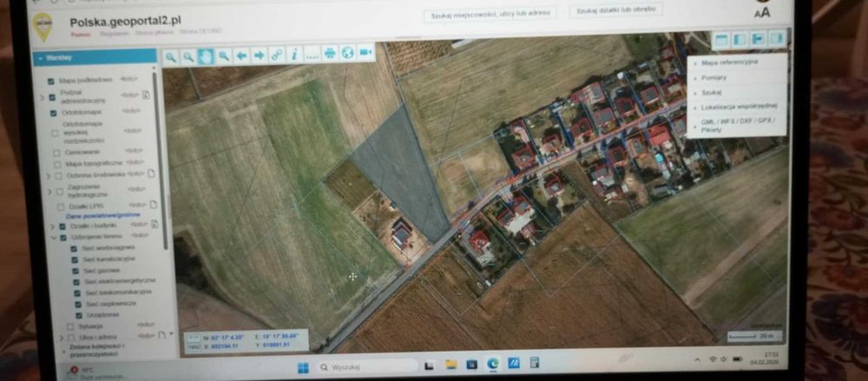Open the globe icon tool
This screenshot has width=868, height=381.
pyautogui.click(x=347, y=53)
